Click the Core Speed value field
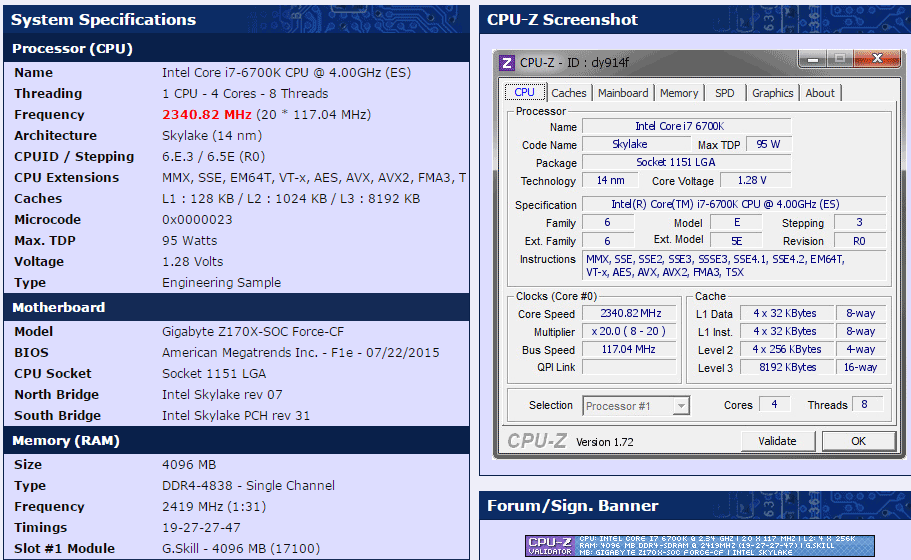 [x=630, y=314]
